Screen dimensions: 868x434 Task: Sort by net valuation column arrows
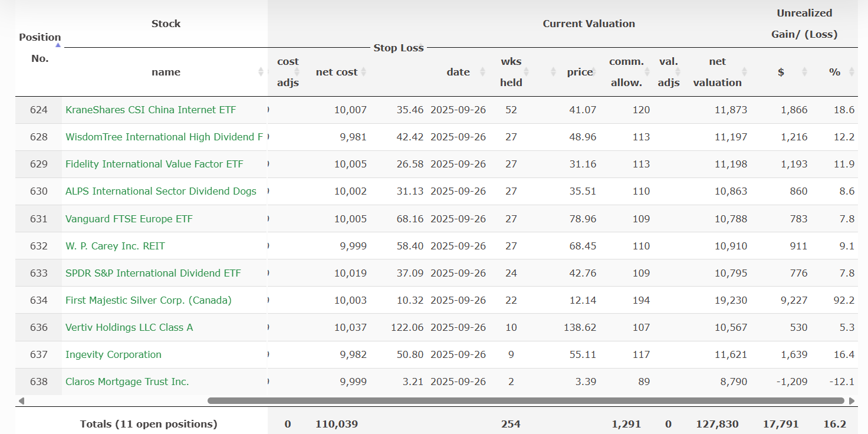point(744,72)
